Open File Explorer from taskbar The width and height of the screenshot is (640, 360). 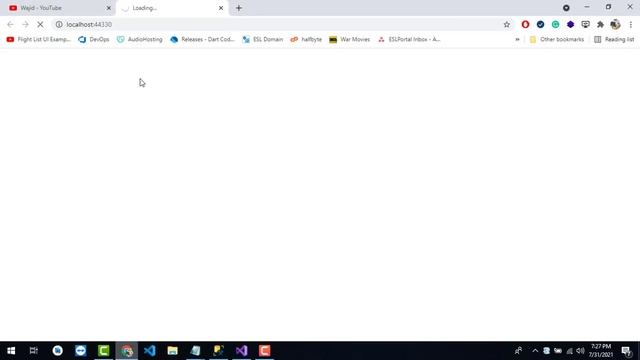point(173,351)
